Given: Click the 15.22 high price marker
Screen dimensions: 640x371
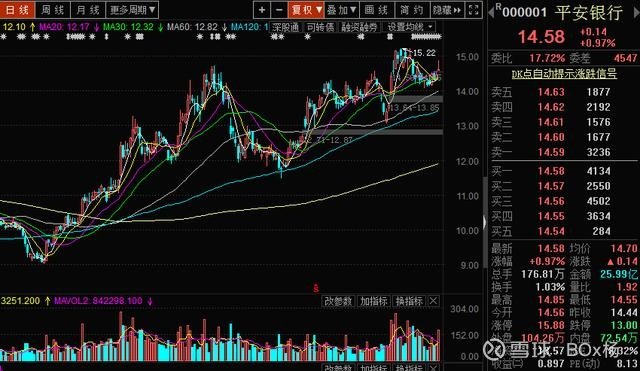Looking at the screenshot, I should click(424, 53).
